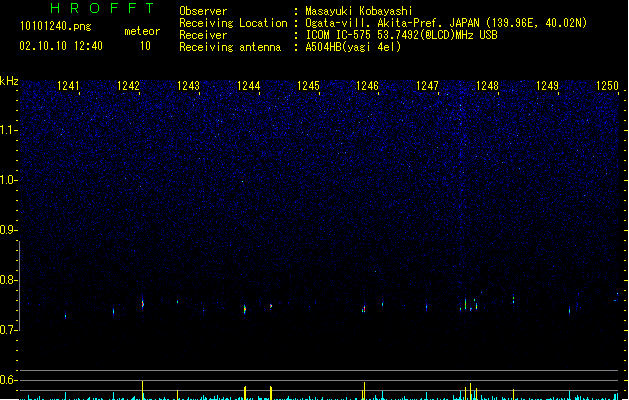The image size is (629, 400).
Task: Click the Receiver label
Action: tap(203, 35)
